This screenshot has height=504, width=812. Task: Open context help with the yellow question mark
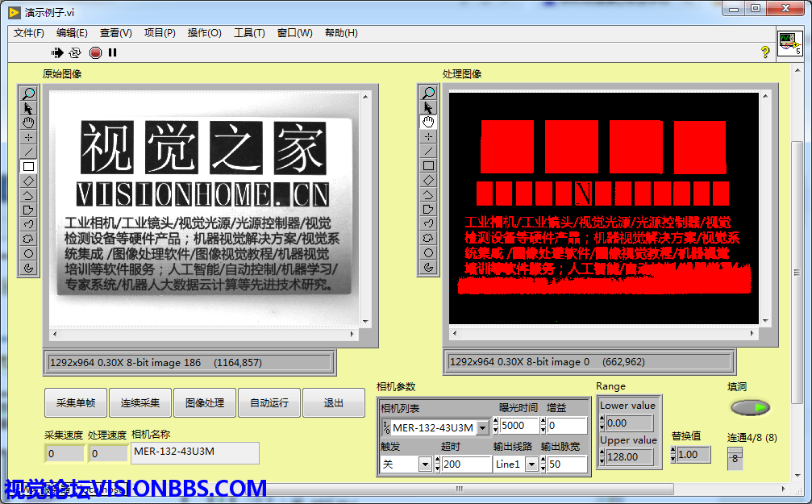765,52
